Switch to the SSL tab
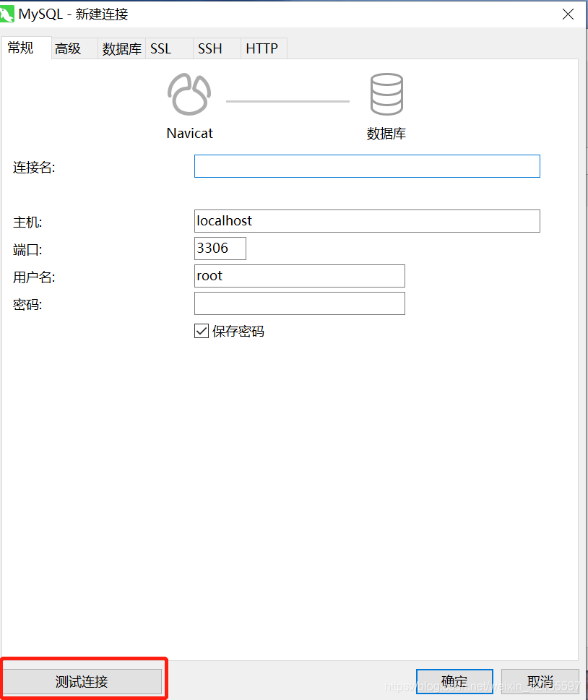The height and width of the screenshot is (700, 588). (169, 48)
